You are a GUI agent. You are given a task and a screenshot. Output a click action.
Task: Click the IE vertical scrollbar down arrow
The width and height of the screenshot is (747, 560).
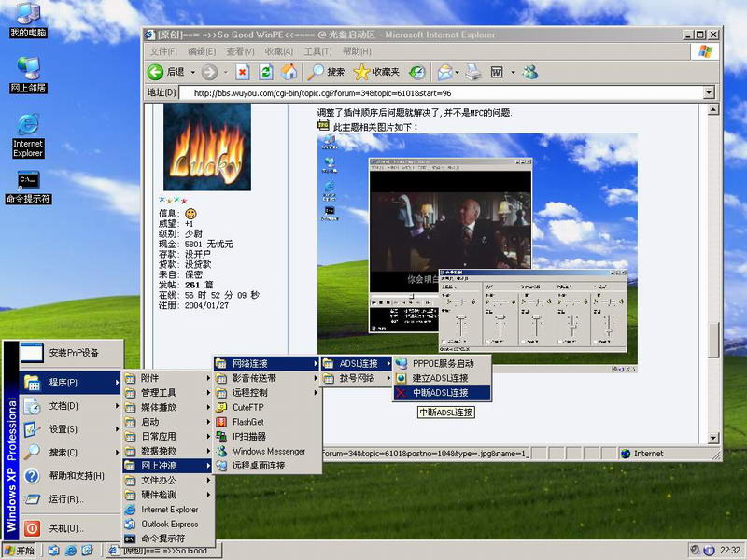[x=713, y=438]
